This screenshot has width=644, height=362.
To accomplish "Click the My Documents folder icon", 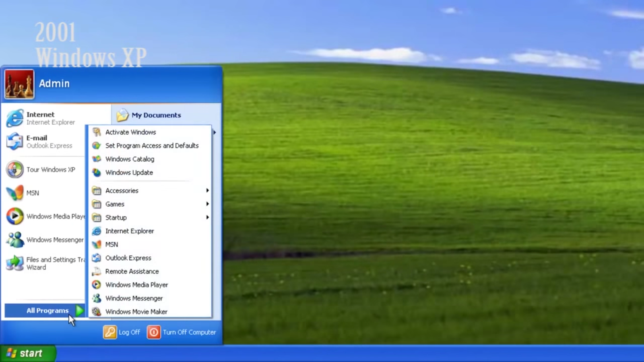I will [x=122, y=115].
